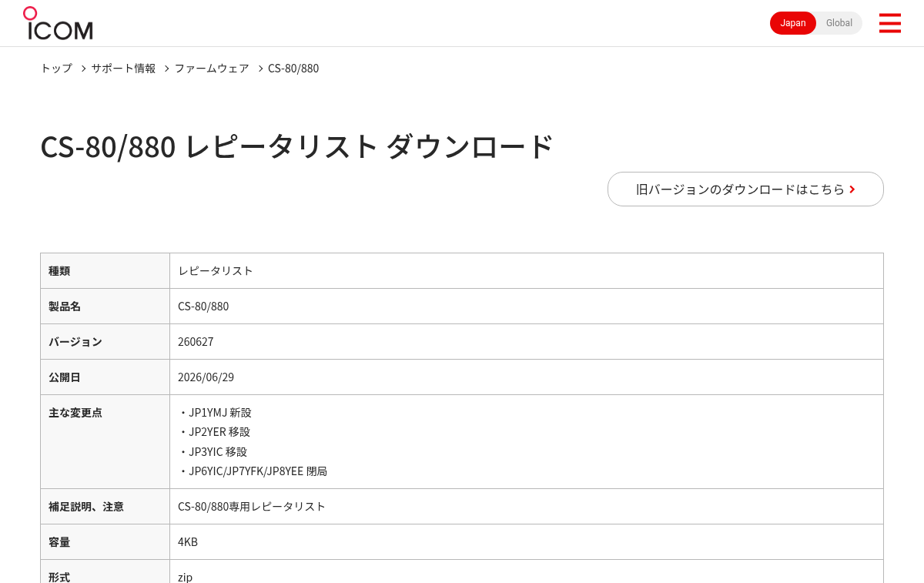Open 旧バージョンのダウンロードはこちら button
Screen dimensions: 924x583
(745, 189)
